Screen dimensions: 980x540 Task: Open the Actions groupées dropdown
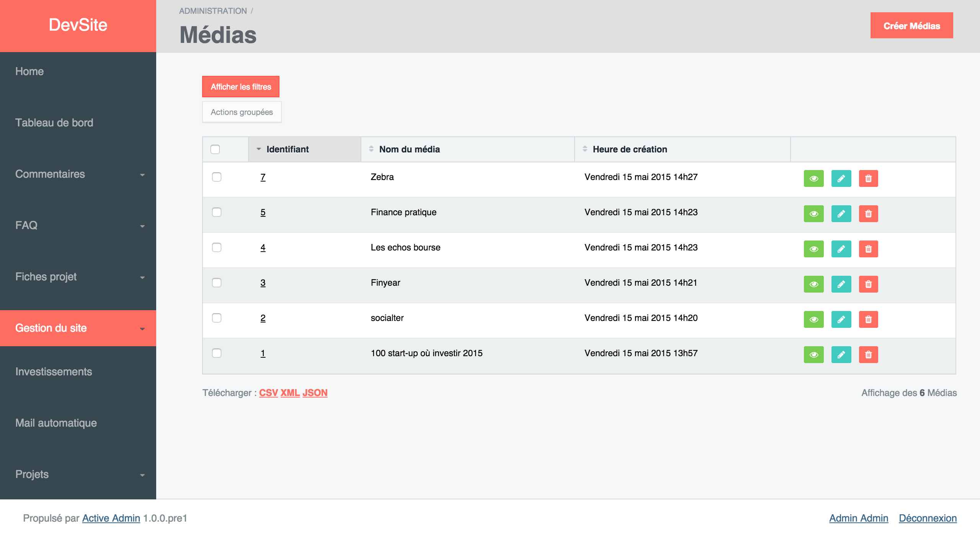(x=242, y=112)
